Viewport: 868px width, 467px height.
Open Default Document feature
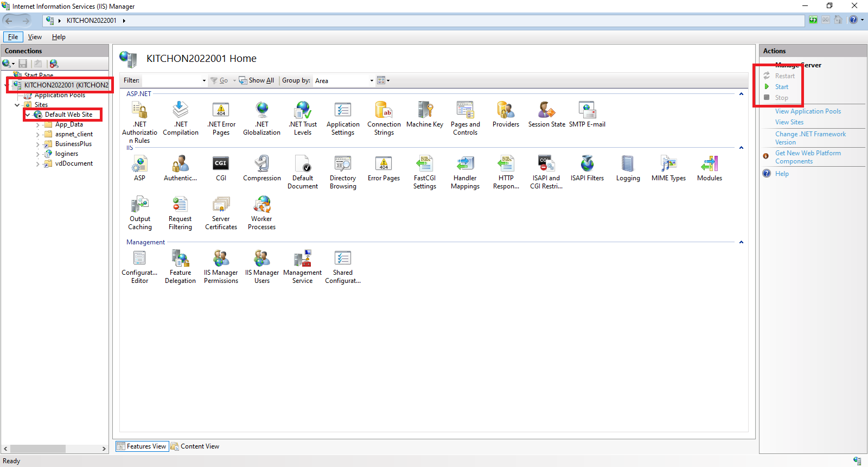[x=303, y=172]
